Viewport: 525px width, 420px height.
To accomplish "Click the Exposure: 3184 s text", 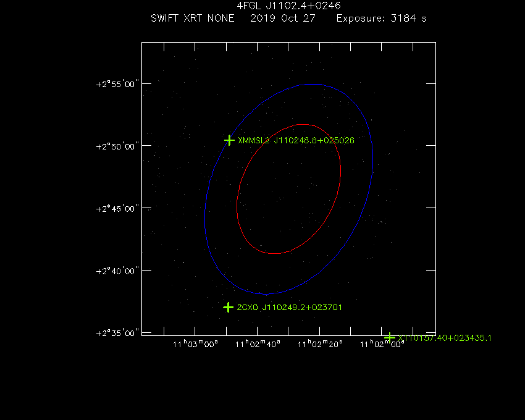I will (382, 18).
